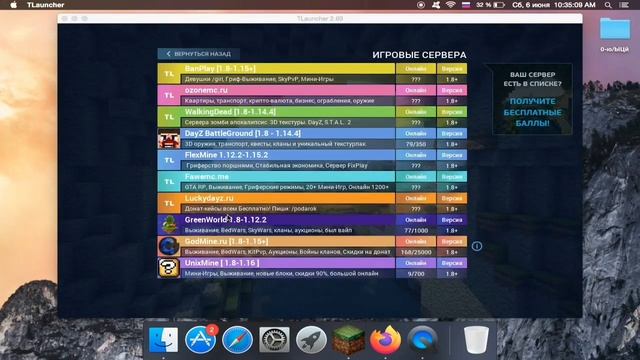This screenshot has height=360, width=640.
Task: Open Wi-Fi status in menu bar
Action: click(x=451, y=5)
